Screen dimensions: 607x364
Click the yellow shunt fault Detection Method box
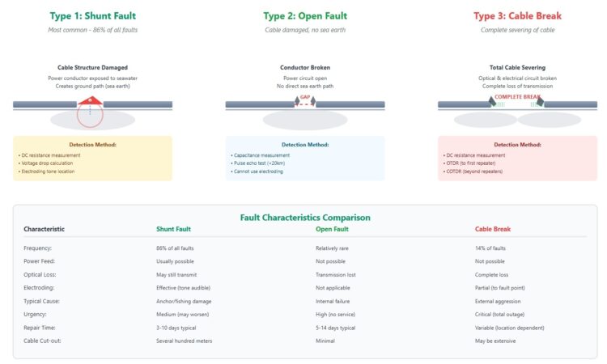[x=92, y=158]
